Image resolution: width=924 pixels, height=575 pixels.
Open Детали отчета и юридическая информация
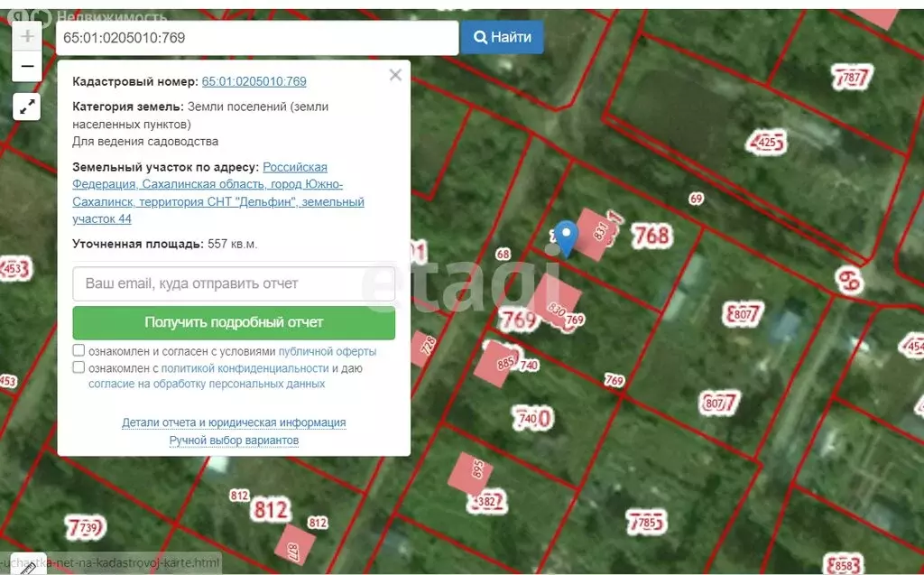[234, 422]
